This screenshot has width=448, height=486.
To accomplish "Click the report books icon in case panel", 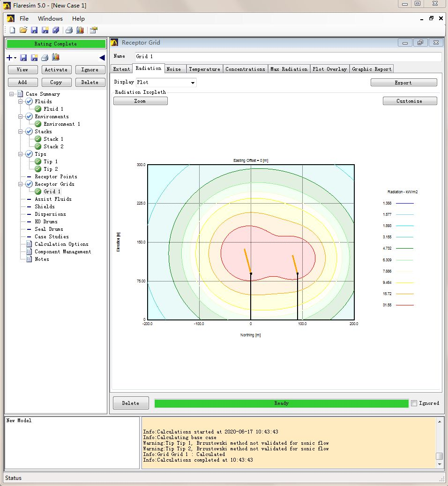I will point(56,57).
